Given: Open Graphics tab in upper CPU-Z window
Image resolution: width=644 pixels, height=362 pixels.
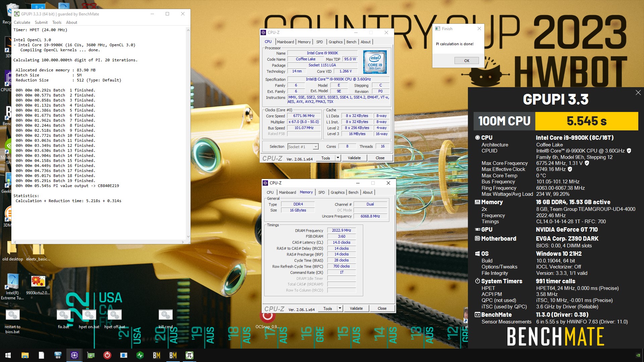Looking at the screenshot, I should coord(336,42).
